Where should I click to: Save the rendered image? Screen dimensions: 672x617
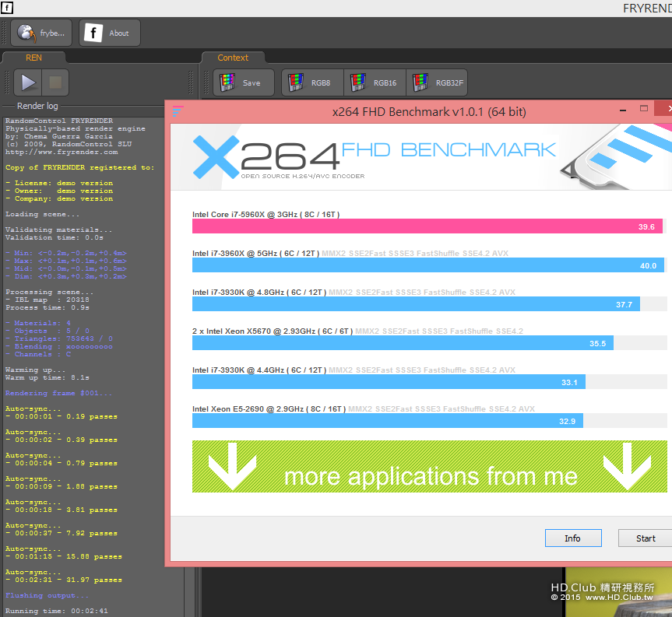pyautogui.click(x=244, y=82)
